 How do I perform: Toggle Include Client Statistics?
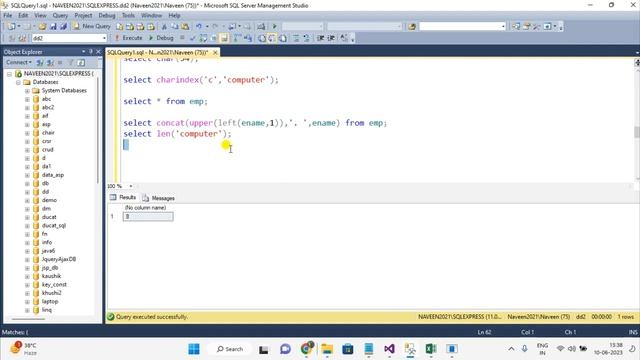tap(248, 38)
